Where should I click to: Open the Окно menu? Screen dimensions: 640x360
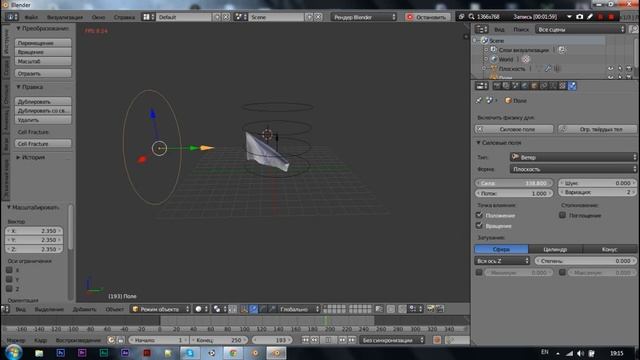click(x=98, y=18)
